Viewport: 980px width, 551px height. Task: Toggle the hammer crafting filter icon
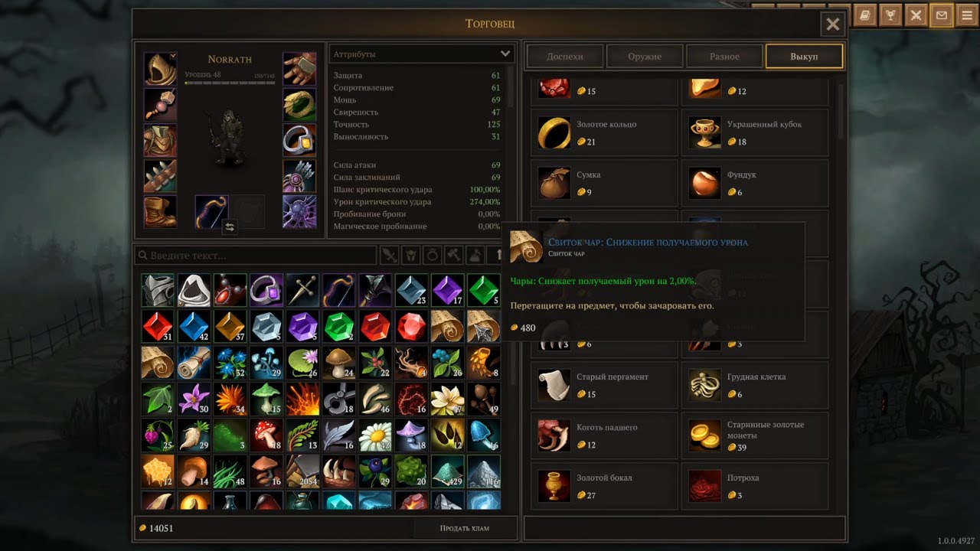(454, 255)
